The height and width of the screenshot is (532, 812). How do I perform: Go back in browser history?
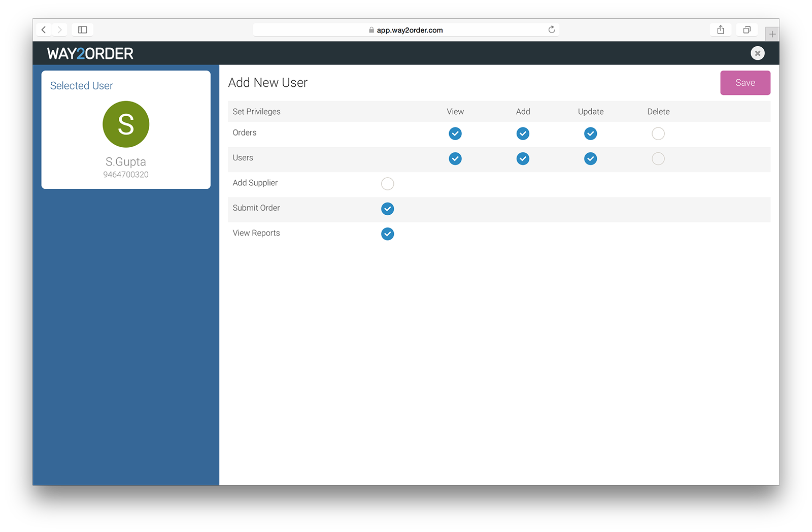tap(44, 30)
